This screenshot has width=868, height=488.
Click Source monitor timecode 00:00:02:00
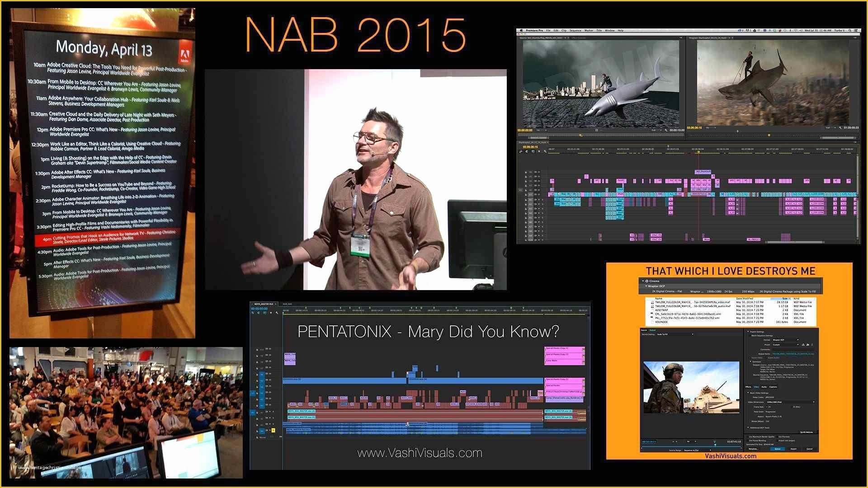(525, 130)
